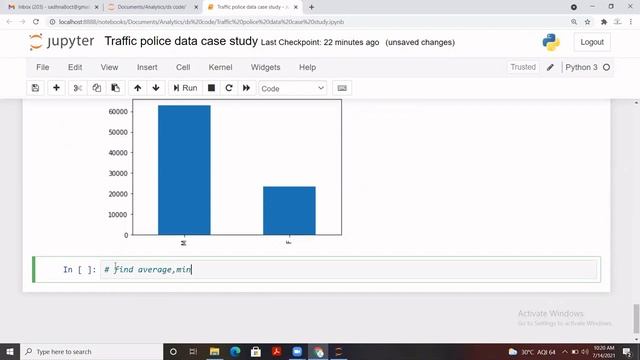Click the Python logo icon
The height and width of the screenshot is (360, 640).
551,42
